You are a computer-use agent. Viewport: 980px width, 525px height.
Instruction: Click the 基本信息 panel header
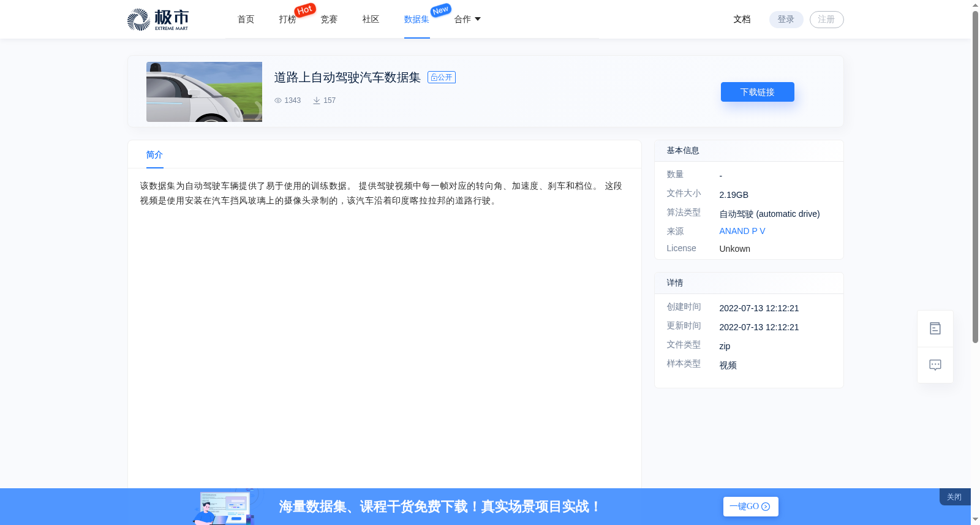coord(749,151)
